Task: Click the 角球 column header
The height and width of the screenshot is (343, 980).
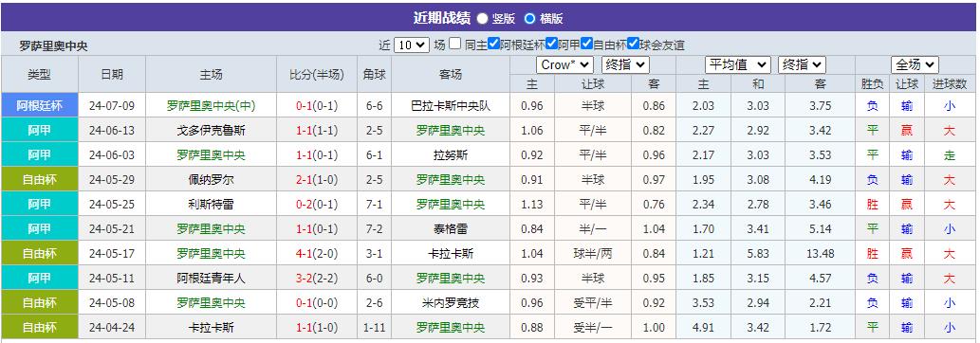Action: click(375, 74)
